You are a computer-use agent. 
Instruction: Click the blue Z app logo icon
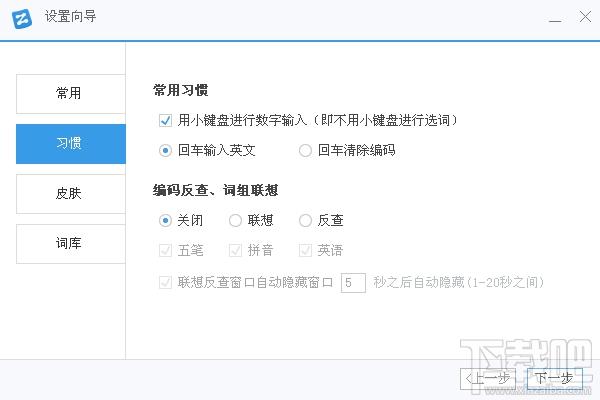tap(22, 18)
